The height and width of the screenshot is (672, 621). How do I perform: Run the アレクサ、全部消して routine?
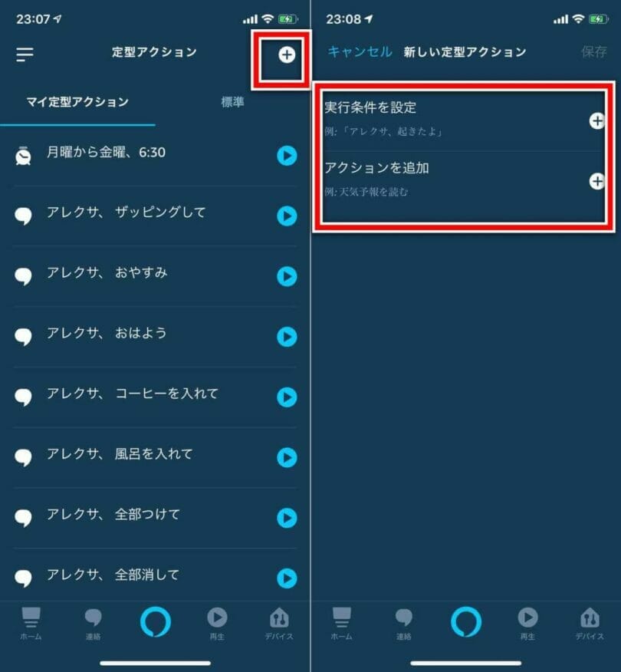(287, 578)
